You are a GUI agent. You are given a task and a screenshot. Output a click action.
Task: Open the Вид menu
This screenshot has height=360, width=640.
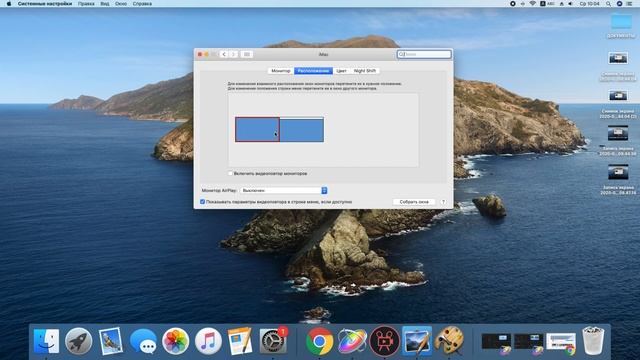105,4
